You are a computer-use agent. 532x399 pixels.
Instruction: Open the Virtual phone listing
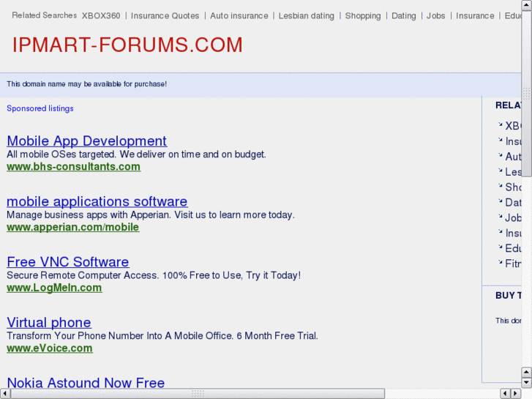tap(49, 322)
